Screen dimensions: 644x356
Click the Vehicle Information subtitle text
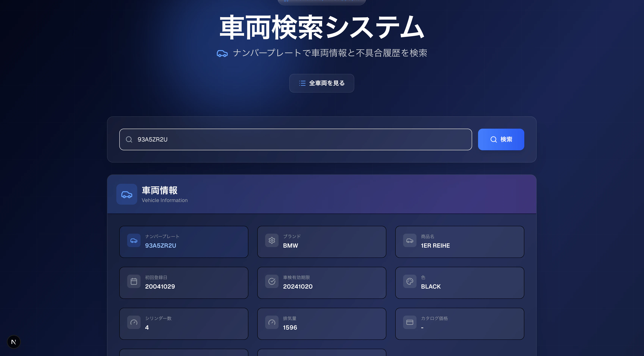[164, 200]
